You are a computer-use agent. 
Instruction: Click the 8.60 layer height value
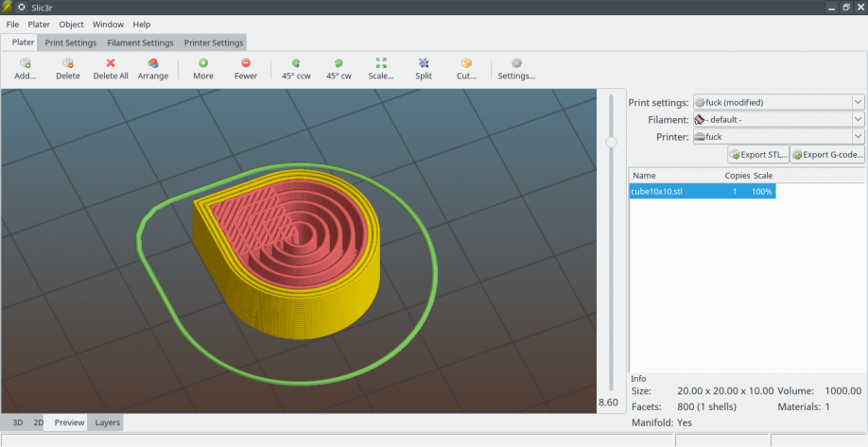click(x=608, y=403)
